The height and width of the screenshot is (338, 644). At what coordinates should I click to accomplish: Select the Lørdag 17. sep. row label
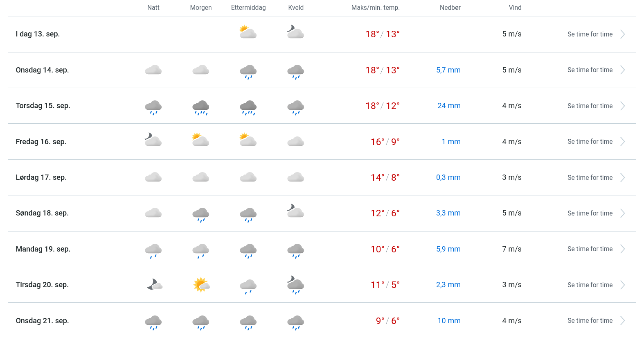(41, 177)
